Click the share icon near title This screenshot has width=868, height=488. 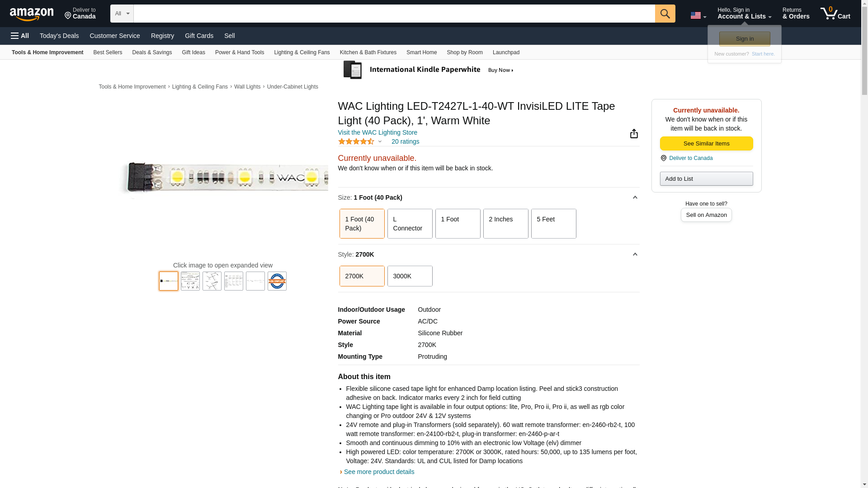(634, 134)
